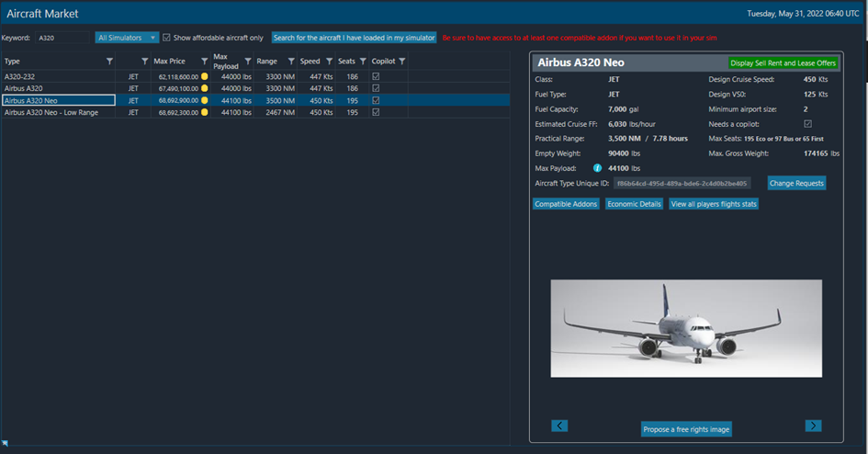Click Propose a free rights image
868x454 pixels.
(686, 429)
